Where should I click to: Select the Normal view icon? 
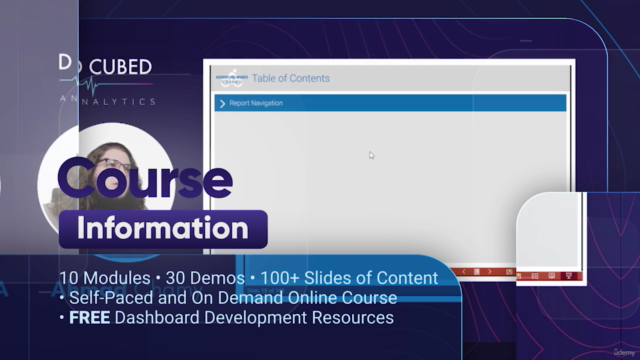coord(519,276)
